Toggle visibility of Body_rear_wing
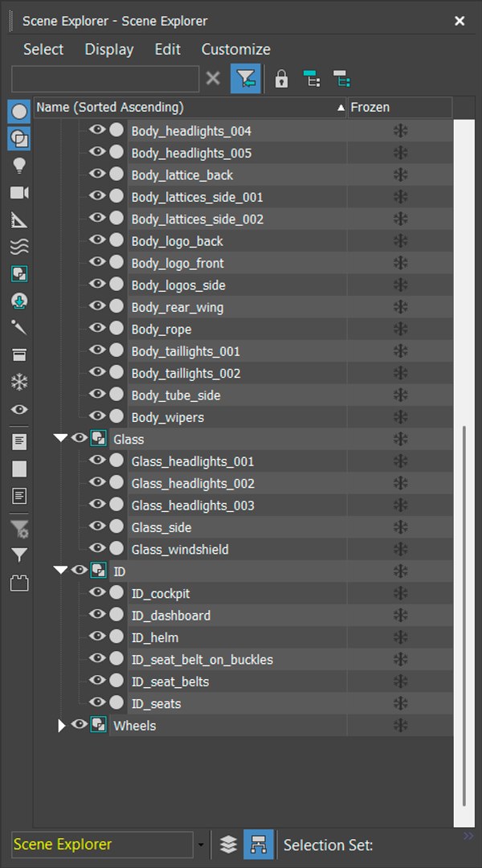Viewport: 482px width, 868px height. 97,306
